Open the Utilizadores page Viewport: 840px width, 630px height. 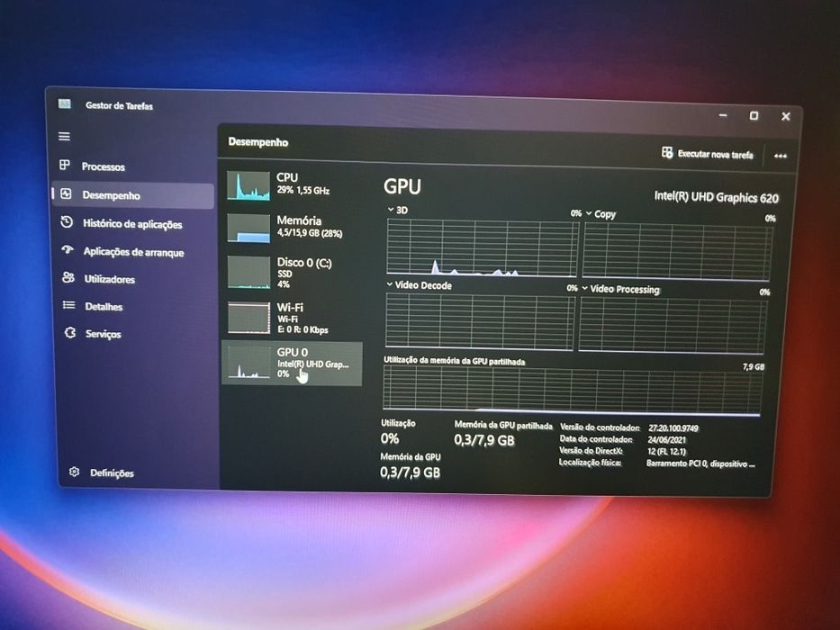pyautogui.click(x=109, y=279)
